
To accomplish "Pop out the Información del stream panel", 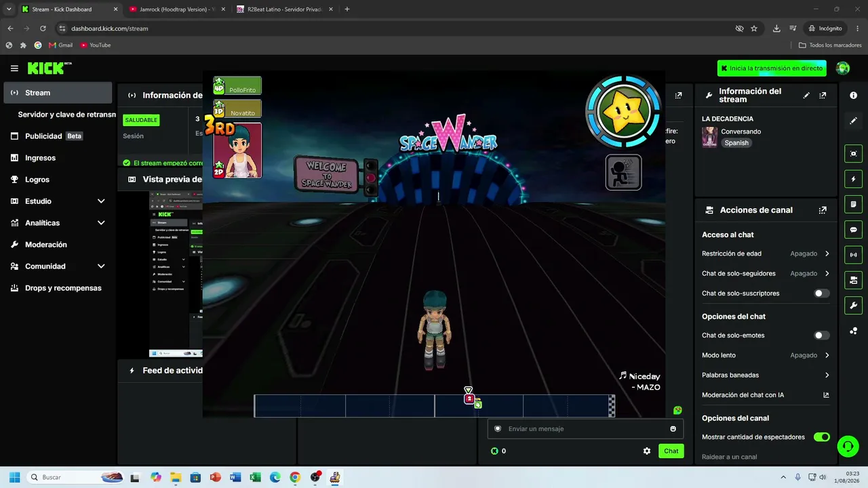I will (x=823, y=96).
